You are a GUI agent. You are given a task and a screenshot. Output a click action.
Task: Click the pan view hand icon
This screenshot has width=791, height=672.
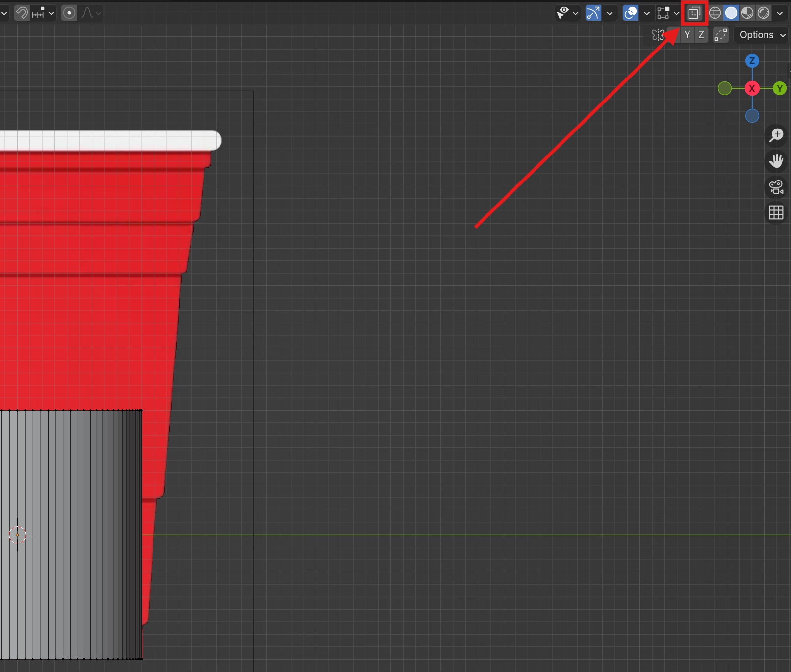pos(776,161)
